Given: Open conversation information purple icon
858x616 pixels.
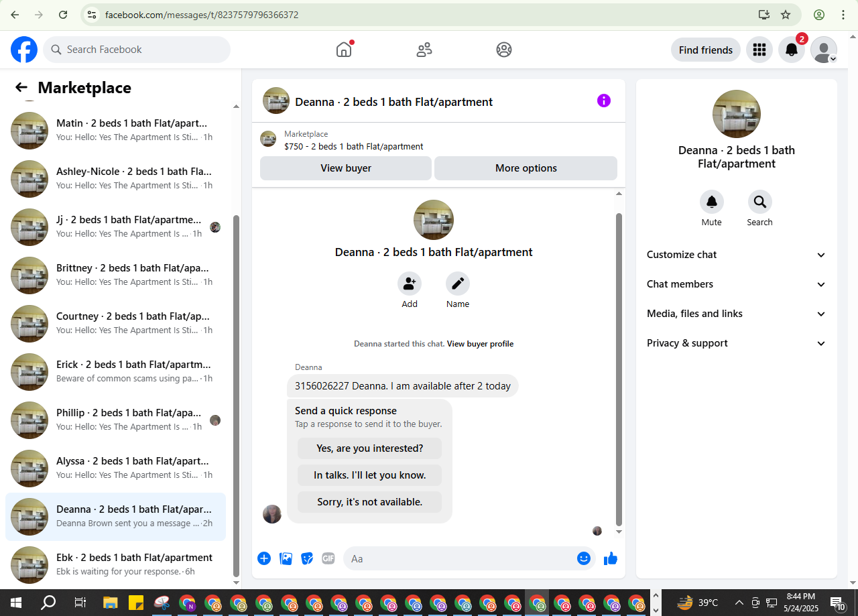Looking at the screenshot, I should [604, 101].
